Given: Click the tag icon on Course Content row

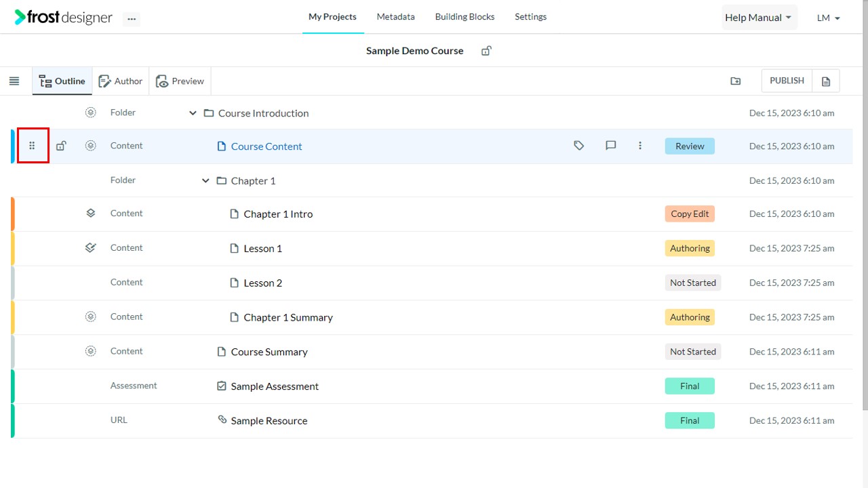Looking at the screenshot, I should [579, 146].
